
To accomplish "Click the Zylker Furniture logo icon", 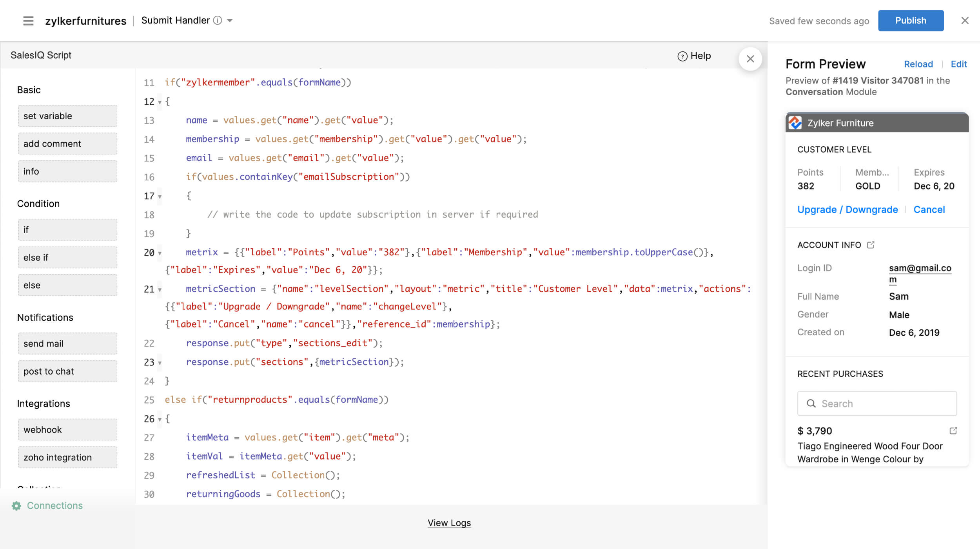I will pos(794,122).
